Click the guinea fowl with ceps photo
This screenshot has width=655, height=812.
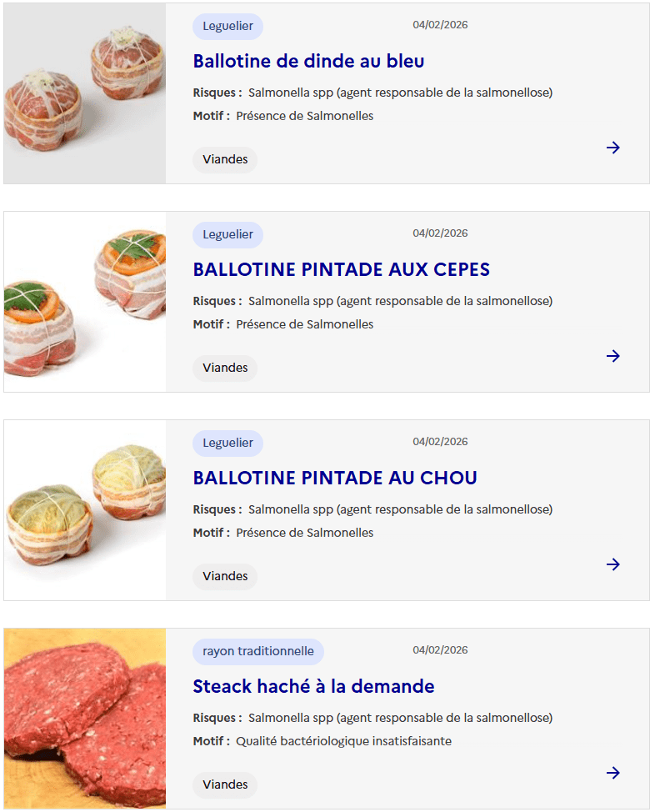point(85,302)
